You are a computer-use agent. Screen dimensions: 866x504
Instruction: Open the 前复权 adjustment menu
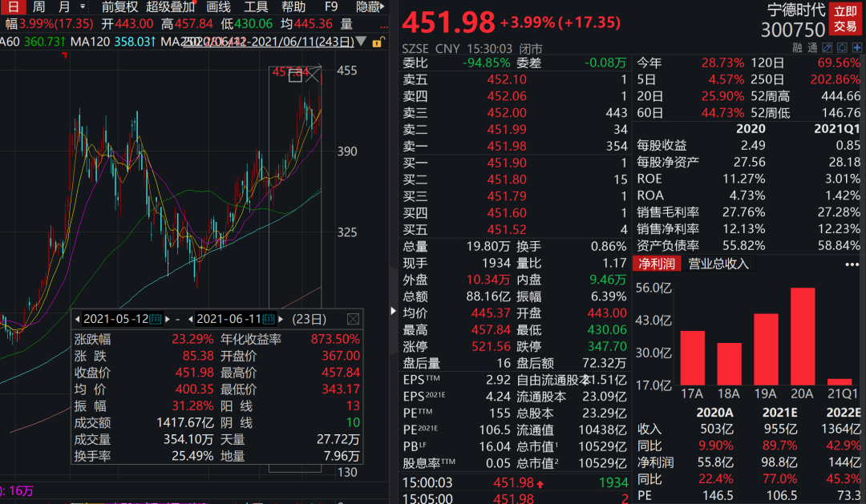click(119, 6)
